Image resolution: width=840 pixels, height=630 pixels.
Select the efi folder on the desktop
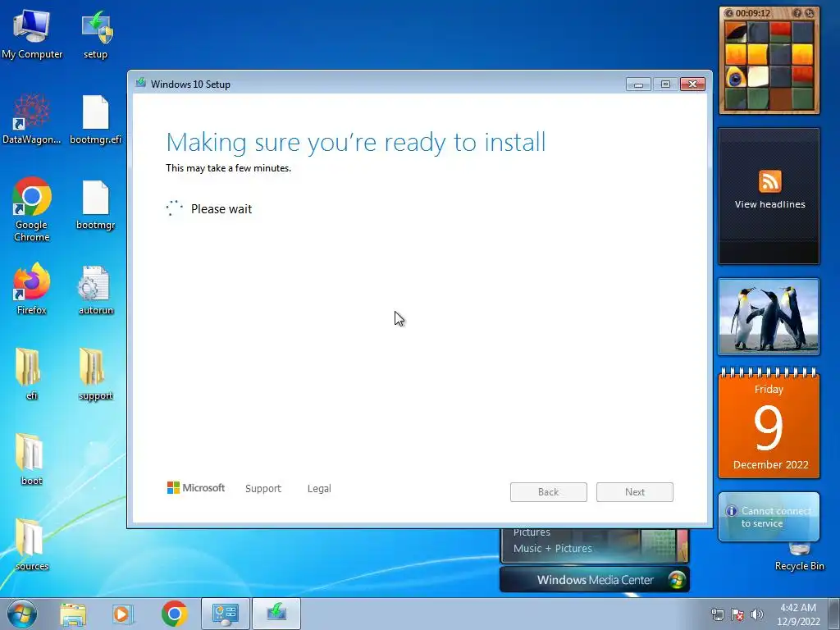tap(30, 373)
